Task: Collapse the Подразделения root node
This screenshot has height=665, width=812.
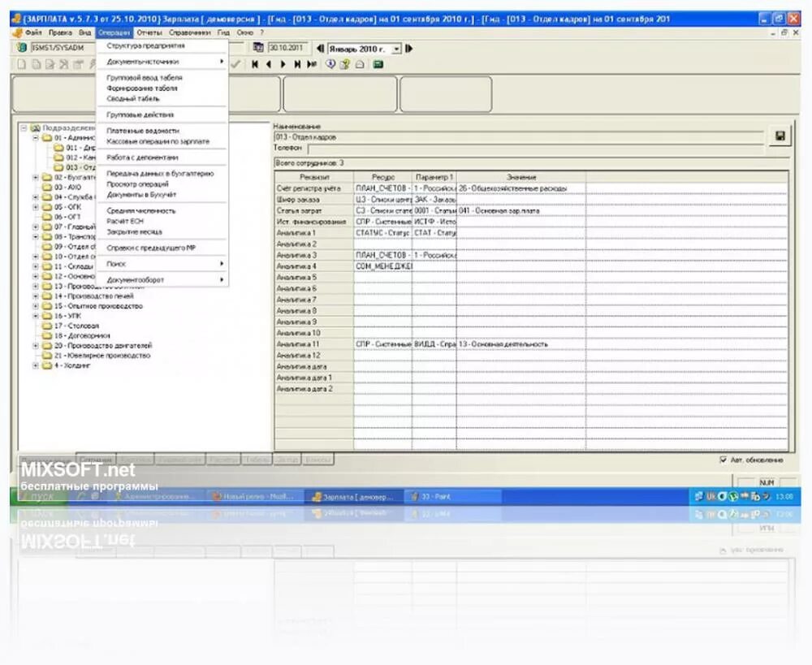Action: click(x=24, y=127)
